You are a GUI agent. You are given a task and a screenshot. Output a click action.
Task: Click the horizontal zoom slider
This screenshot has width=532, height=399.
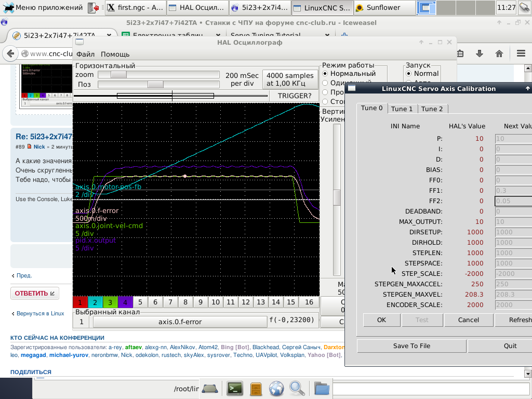119,75
